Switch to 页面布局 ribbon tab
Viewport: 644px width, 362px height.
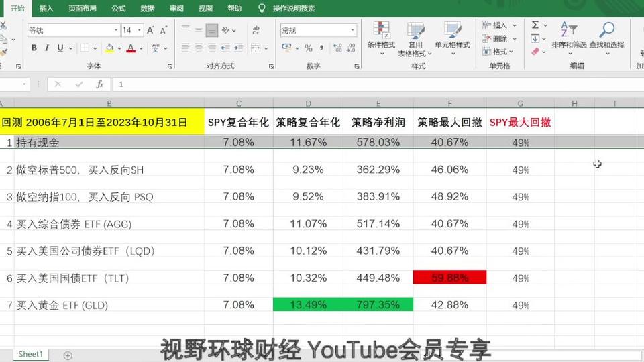click(82, 8)
